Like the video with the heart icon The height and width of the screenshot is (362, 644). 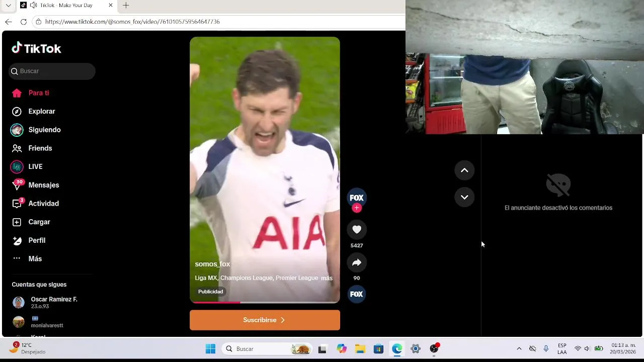point(357,229)
